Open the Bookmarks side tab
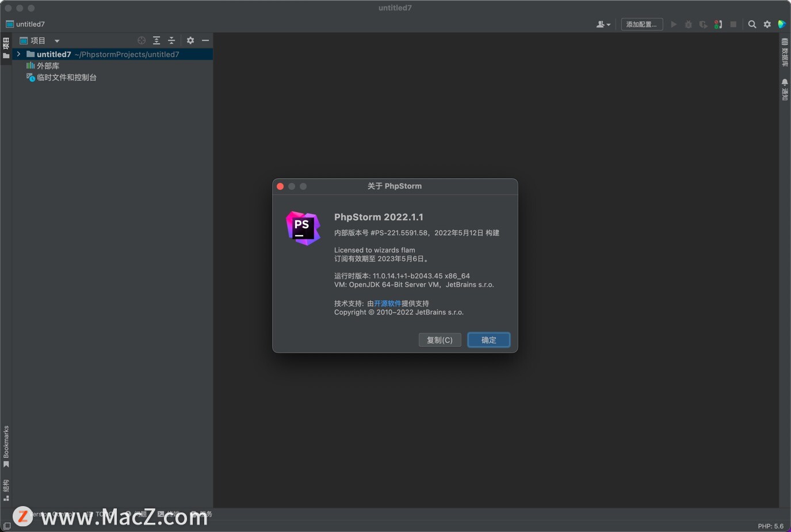The width and height of the screenshot is (791, 532). click(x=6, y=446)
